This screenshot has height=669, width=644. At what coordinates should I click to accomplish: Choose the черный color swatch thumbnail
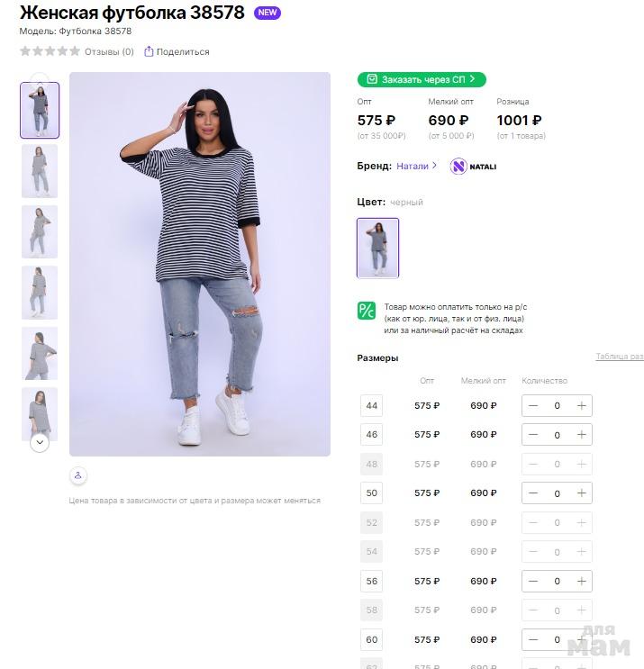pyautogui.click(x=377, y=248)
